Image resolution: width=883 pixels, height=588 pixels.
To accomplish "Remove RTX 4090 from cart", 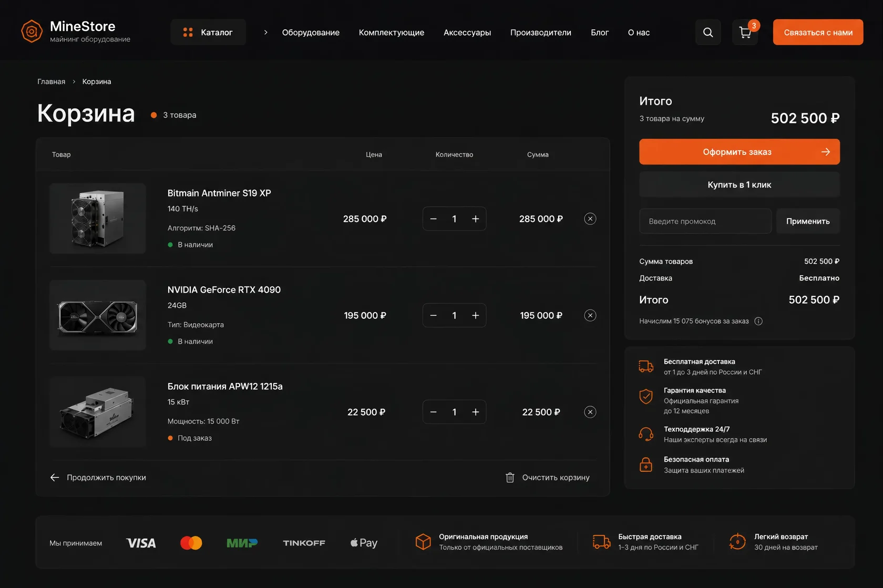I will click(590, 315).
